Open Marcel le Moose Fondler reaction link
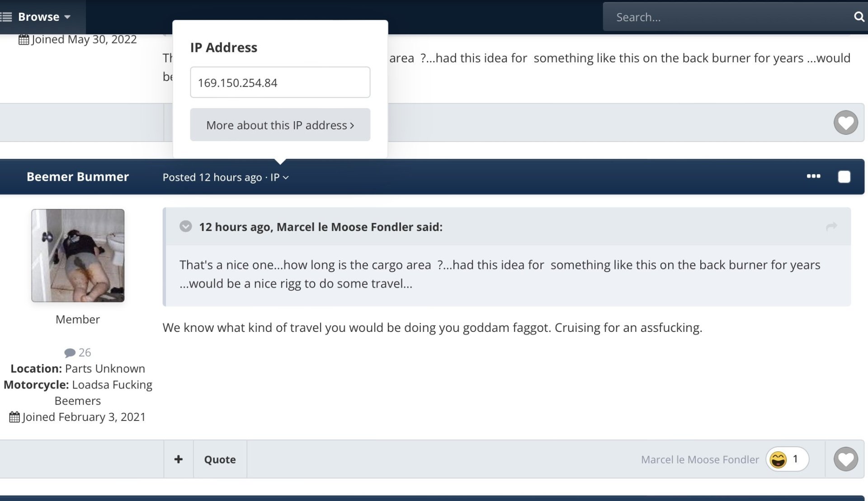Image resolution: width=868 pixels, height=501 pixels. click(x=700, y=459)
